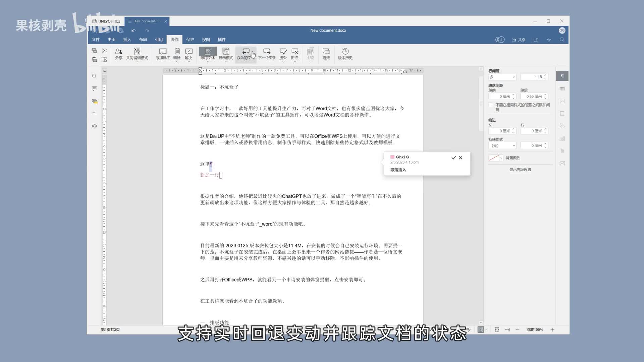The width and height of the screenshot is (644, 362).
Task: Click the Share (共享) button in header
Action: [x=519, y=40]
